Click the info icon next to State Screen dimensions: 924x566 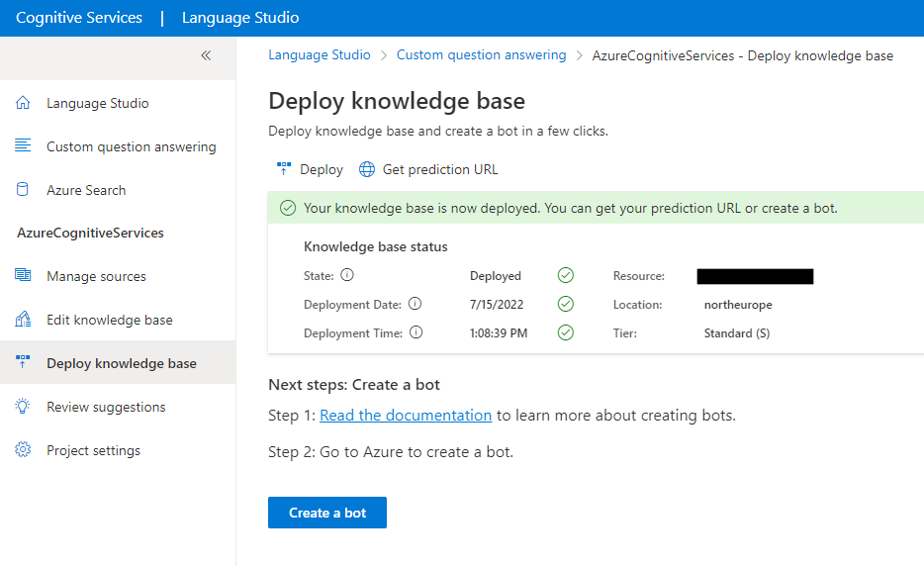[347, 275]
